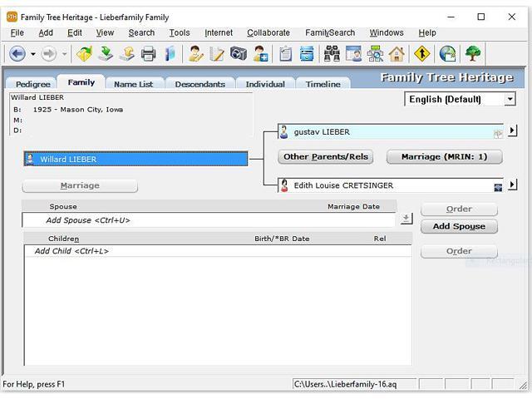Click the Back navigation arrow

[17, 54]
